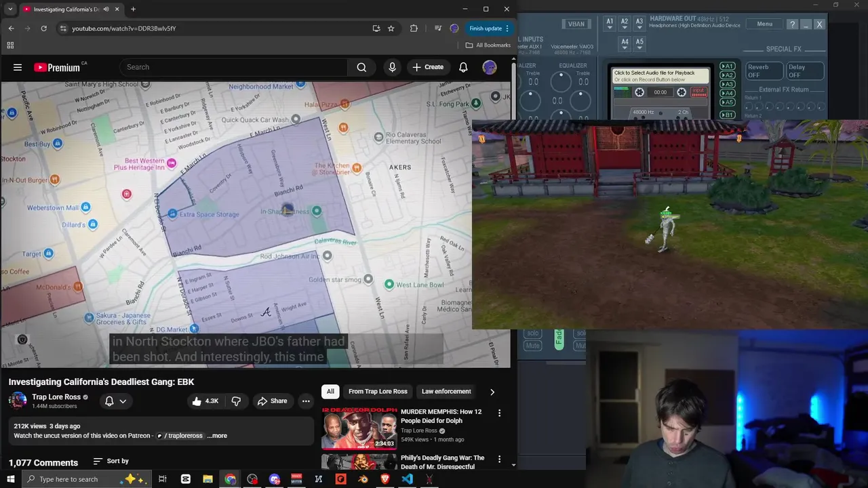Open the traploreross Patreon link
Screen dimensions: 868x488
pyautogui.click(x=180, y=436)
